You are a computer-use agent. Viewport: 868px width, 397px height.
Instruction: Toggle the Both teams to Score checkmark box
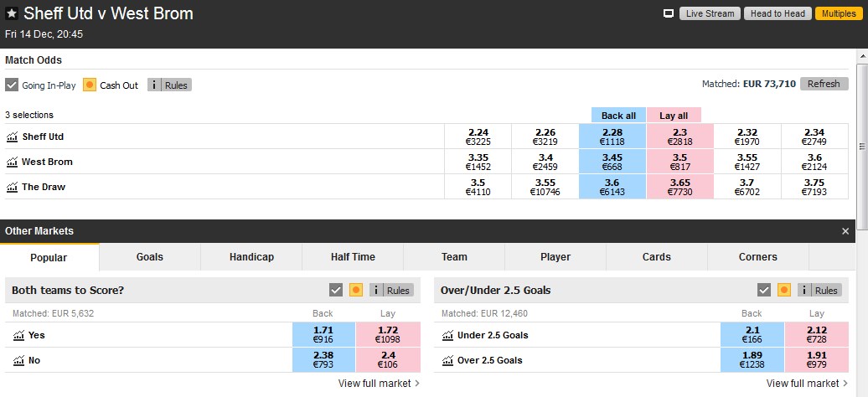click(335, 290)
